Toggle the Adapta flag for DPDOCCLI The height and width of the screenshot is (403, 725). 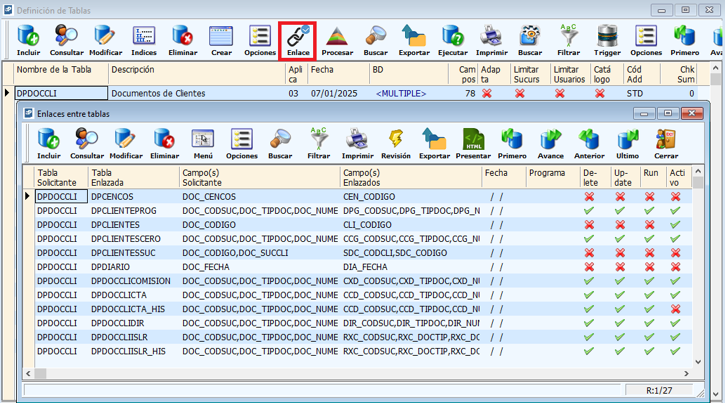(487, 93)
